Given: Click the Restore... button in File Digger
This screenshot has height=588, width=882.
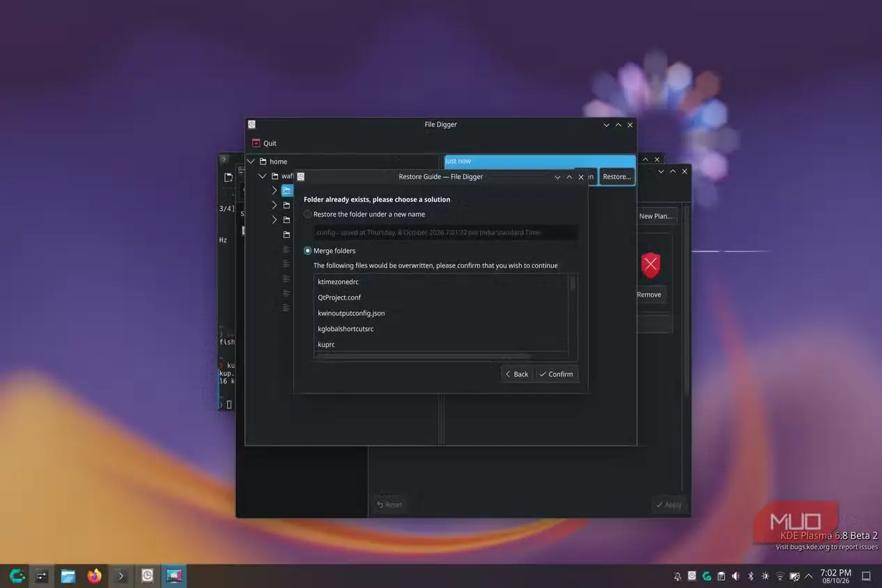Looking at the screenshot, I should tap(617, 177).
